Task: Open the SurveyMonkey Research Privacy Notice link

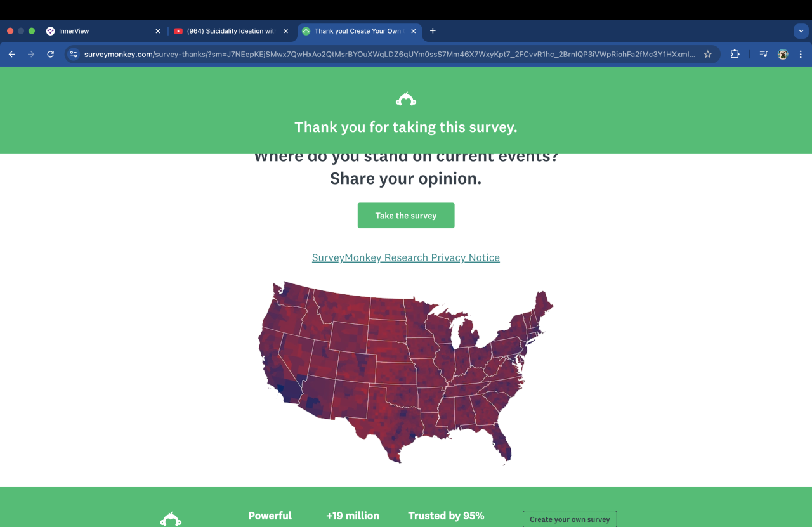Action: (x=406, y=257)
